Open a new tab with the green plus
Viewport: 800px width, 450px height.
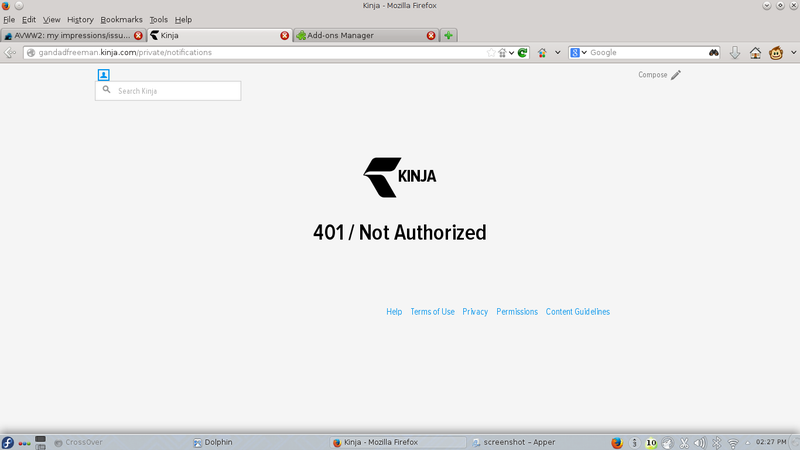[x=448, y=35]
